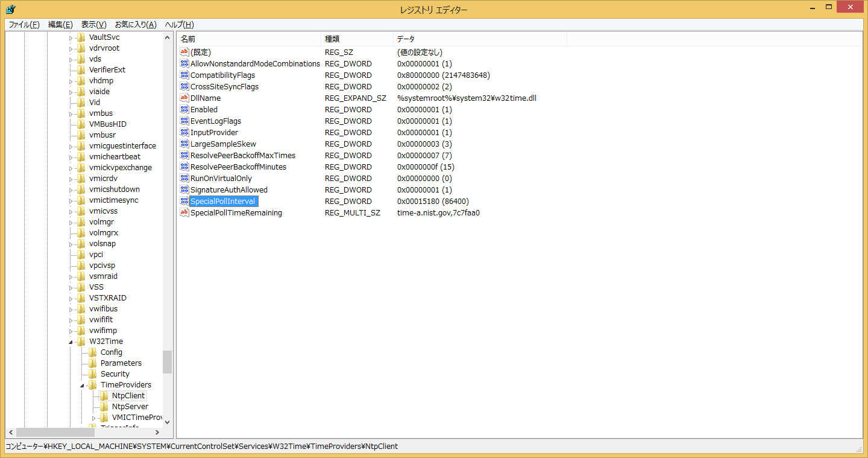Select the VMBusHID key in the tree
Image resolution: width=868 pixels, height=458 pixels.
point(108,124)
